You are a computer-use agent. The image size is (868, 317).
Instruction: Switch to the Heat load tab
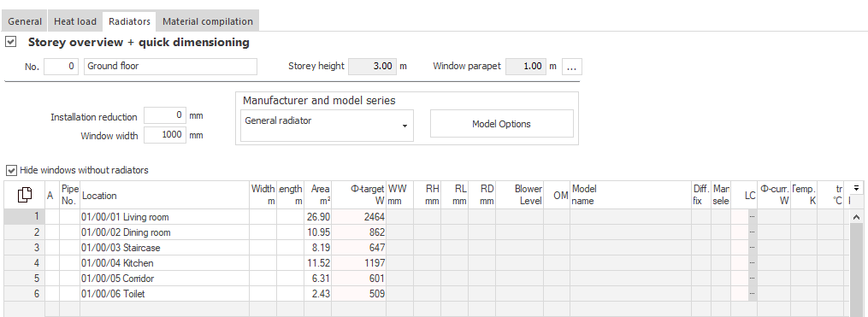pos(74,21)
